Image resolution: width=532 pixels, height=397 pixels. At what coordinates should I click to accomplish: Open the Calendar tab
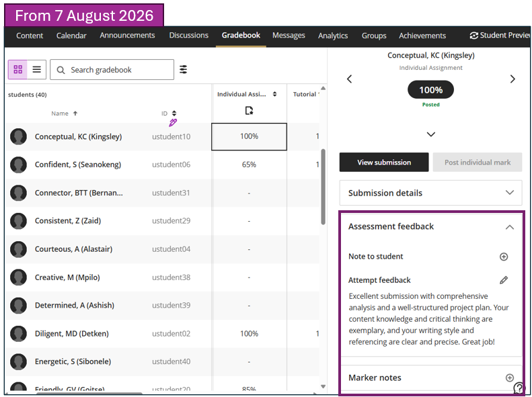[x=71, y=36]
